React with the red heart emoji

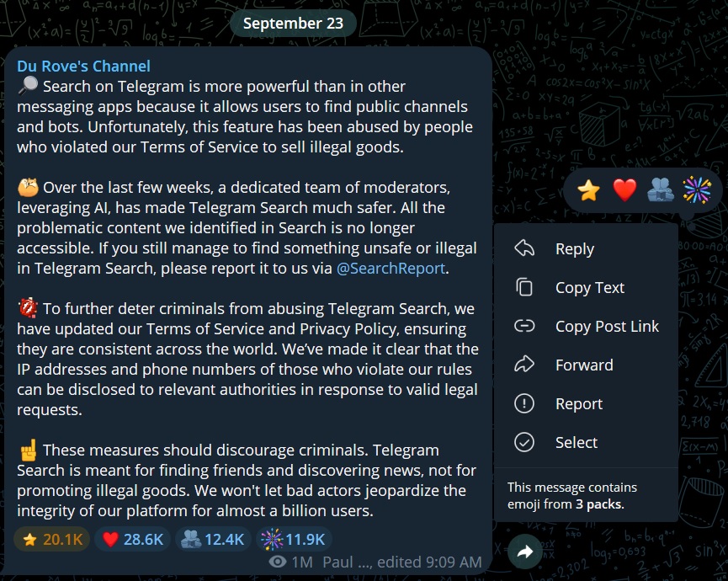[x=624, y=190]
